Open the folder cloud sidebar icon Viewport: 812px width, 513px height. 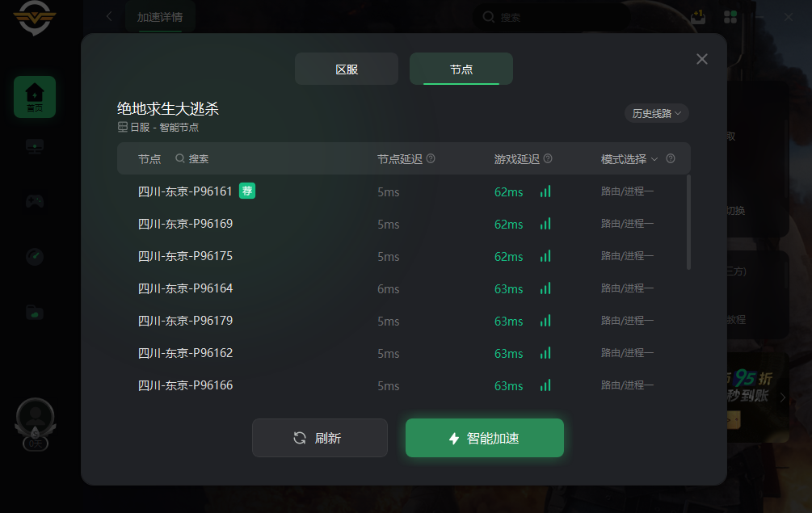click(x=35, y=312)
